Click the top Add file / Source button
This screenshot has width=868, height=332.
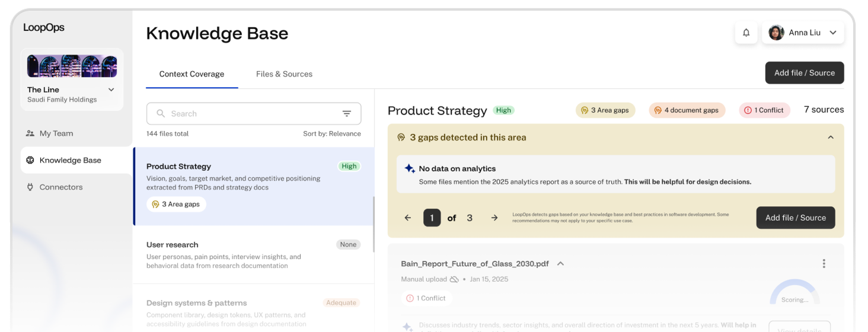pos(805,73)
